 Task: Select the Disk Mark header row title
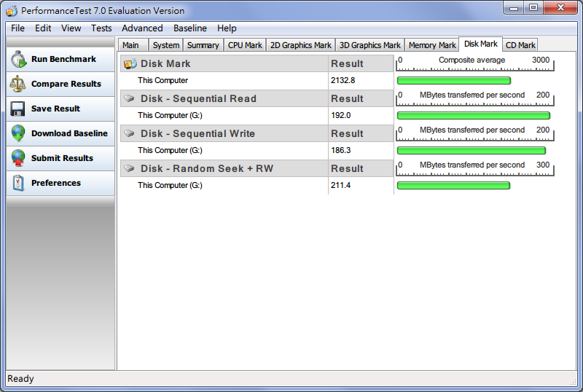[165, 63]
